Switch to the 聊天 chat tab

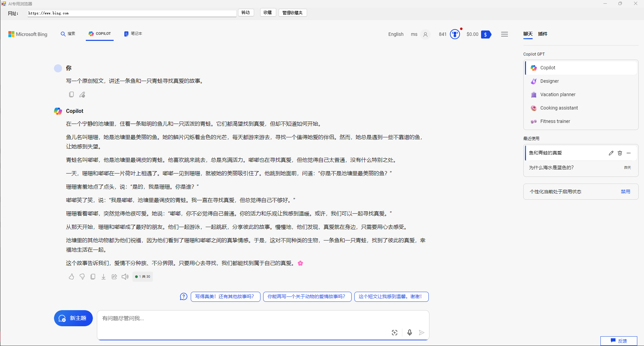[x=528, y=34]
